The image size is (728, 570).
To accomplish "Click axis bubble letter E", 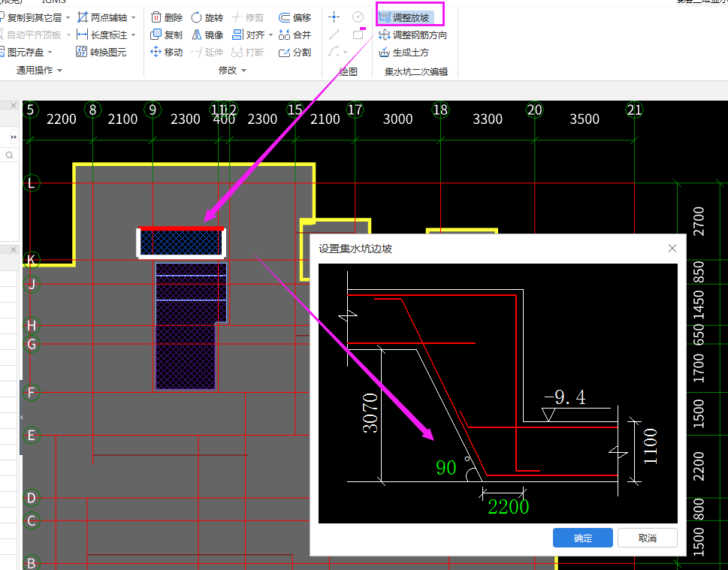I will [31, 436].
